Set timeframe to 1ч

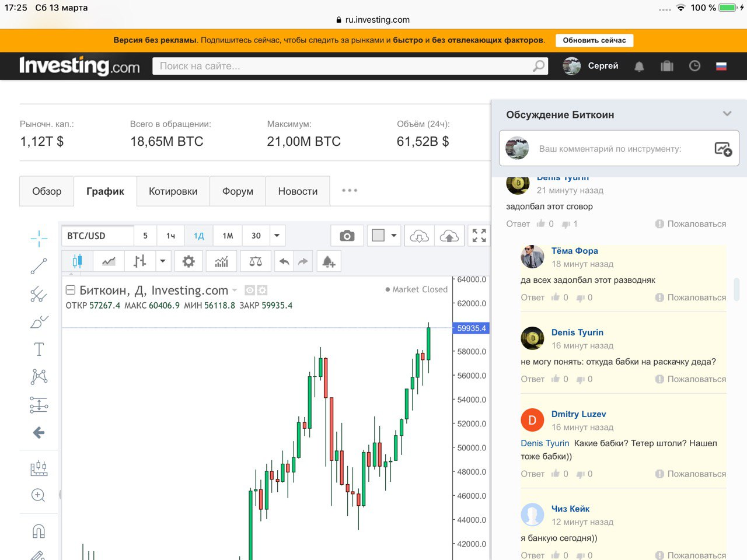[170, 236]
